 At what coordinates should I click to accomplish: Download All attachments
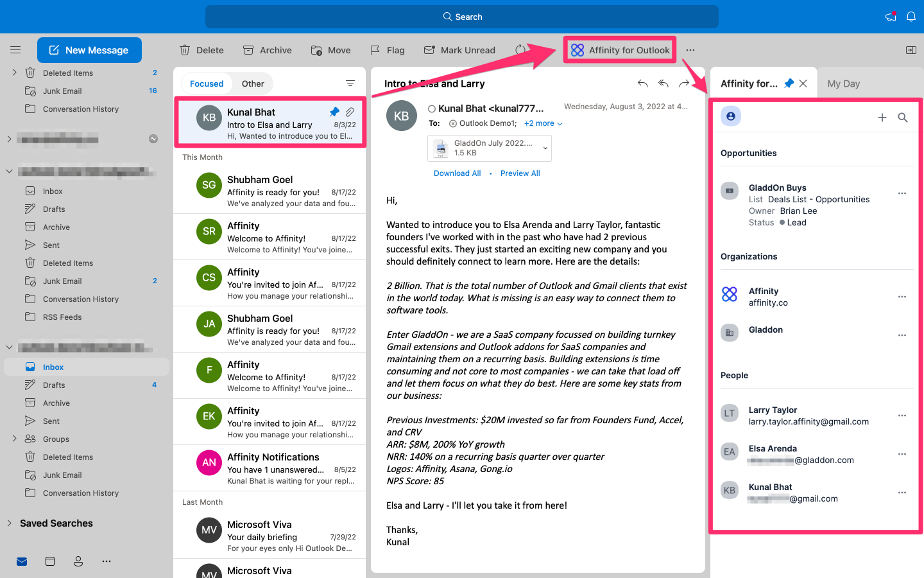click(457, 173)
